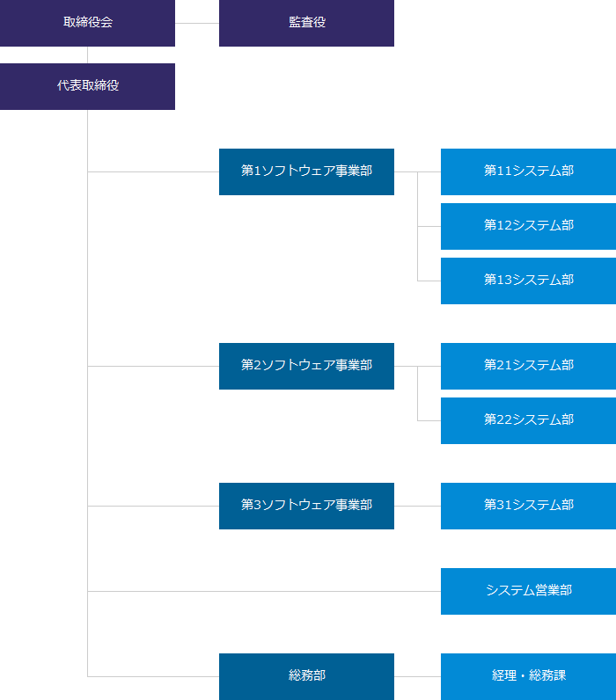
Task: Select the 第31システム部 box
Action: [529, 506]
